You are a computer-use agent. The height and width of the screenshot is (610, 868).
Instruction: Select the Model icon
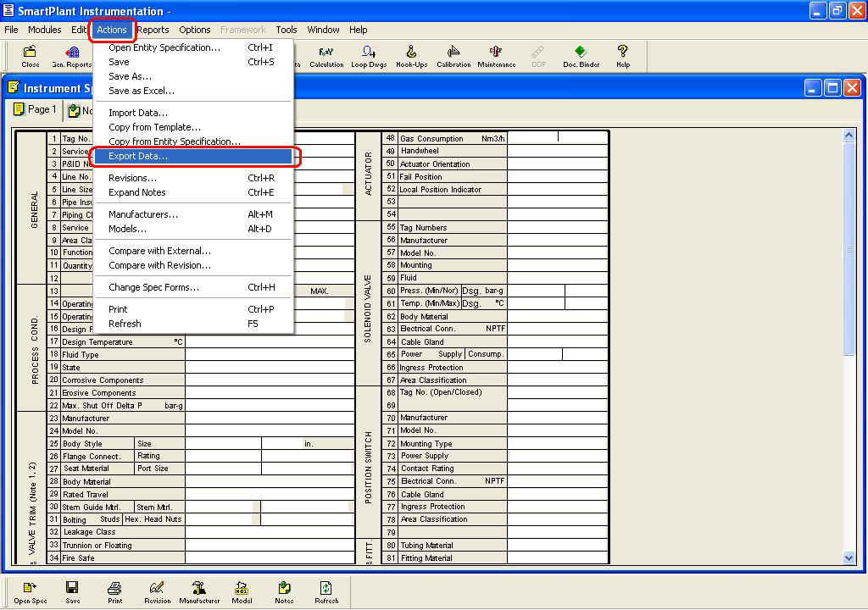[242, 591]
